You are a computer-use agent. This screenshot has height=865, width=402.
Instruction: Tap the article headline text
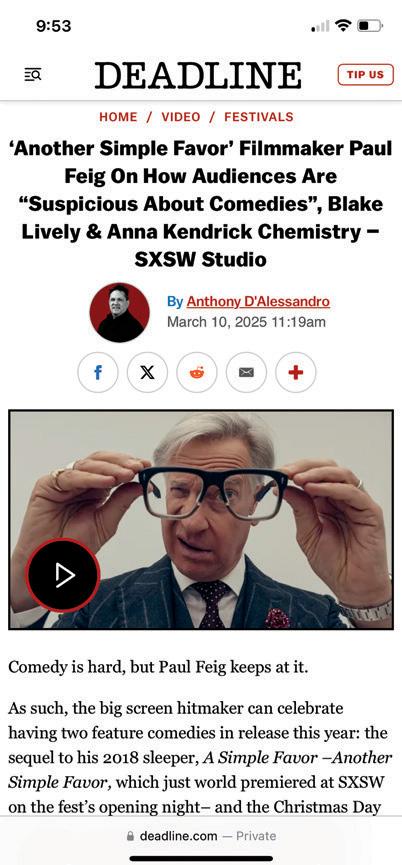[x=201, y=204]
